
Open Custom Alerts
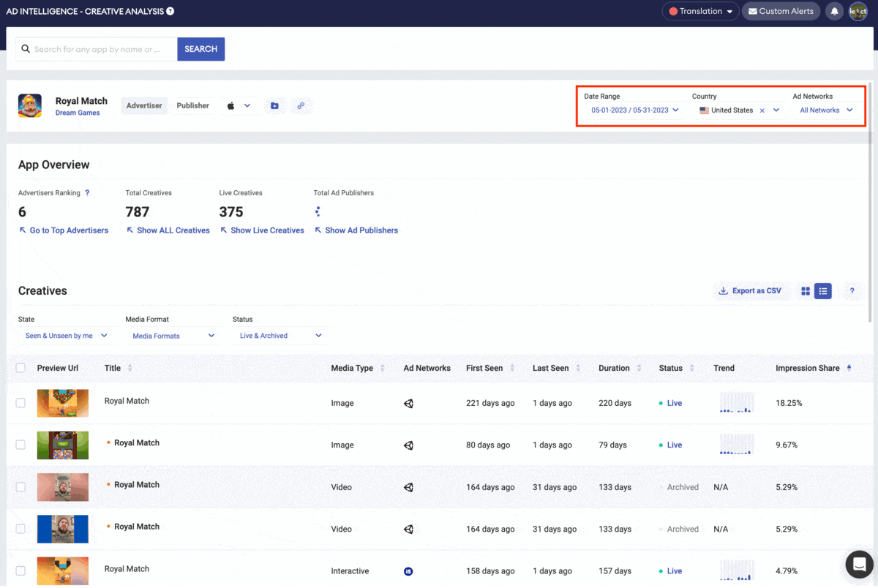tap(781, 12)
